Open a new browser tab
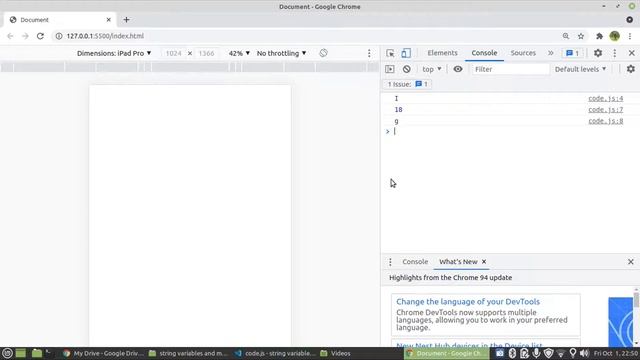The height and width of the screenshot is (360, 640). 126,20
